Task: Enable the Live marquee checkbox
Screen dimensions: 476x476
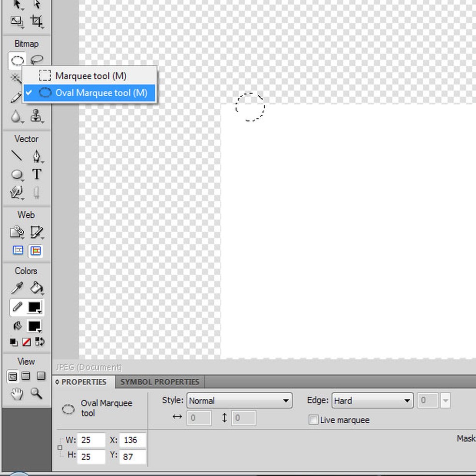Action: [313, 420]
